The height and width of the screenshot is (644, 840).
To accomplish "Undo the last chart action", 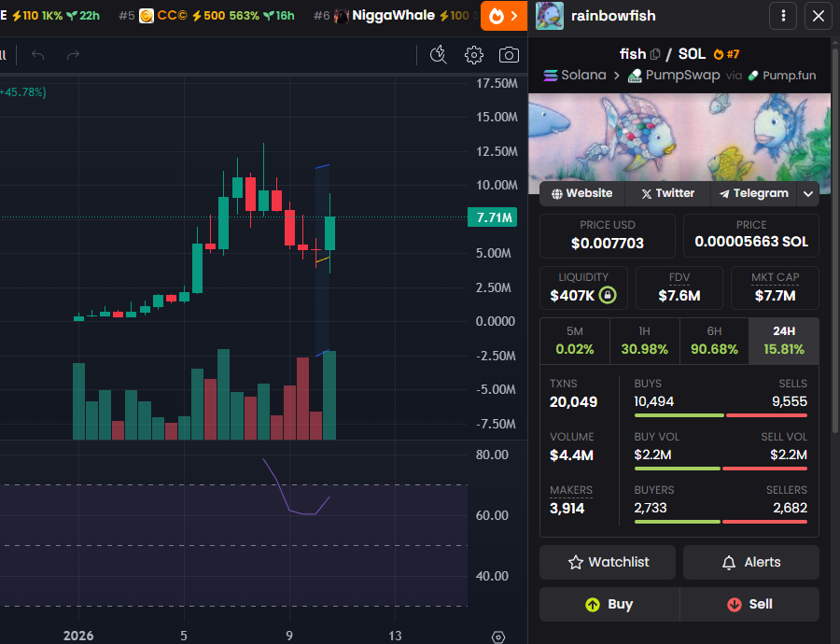I will [37, 55].
